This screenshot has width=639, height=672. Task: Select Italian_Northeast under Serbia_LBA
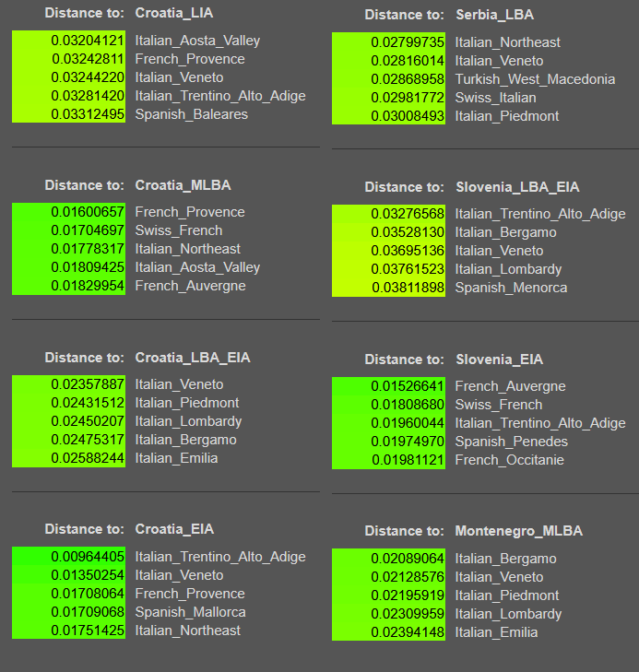tap(508, 42)
